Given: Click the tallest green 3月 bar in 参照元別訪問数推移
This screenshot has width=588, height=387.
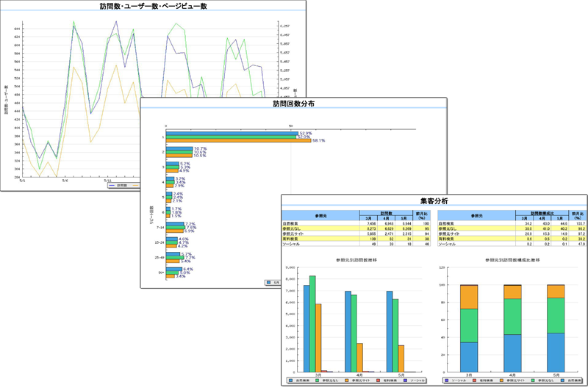Looking at the screenshot, I should pyautogui.click(x=312, y=324).
